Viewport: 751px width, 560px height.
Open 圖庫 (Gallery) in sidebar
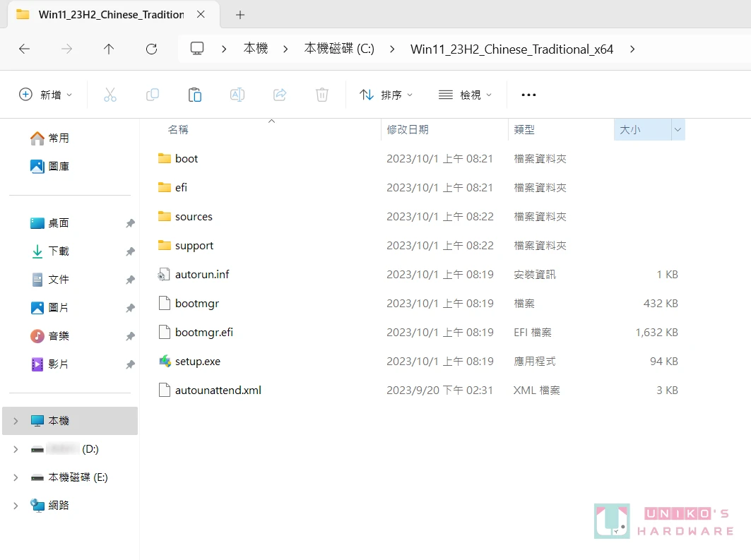[50, 167]
